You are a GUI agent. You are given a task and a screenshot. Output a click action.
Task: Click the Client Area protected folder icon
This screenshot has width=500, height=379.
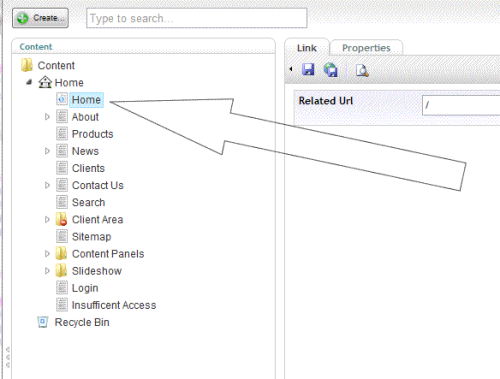click(61, 219)
